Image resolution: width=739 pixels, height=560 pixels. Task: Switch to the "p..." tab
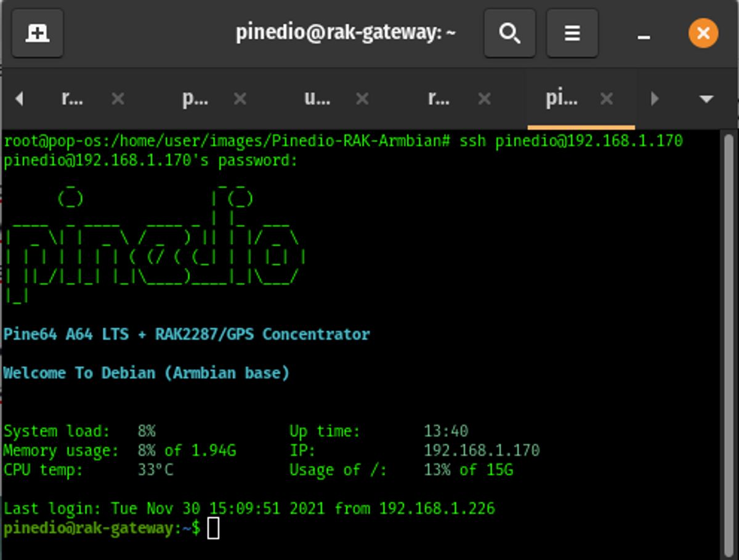(195, 98)
